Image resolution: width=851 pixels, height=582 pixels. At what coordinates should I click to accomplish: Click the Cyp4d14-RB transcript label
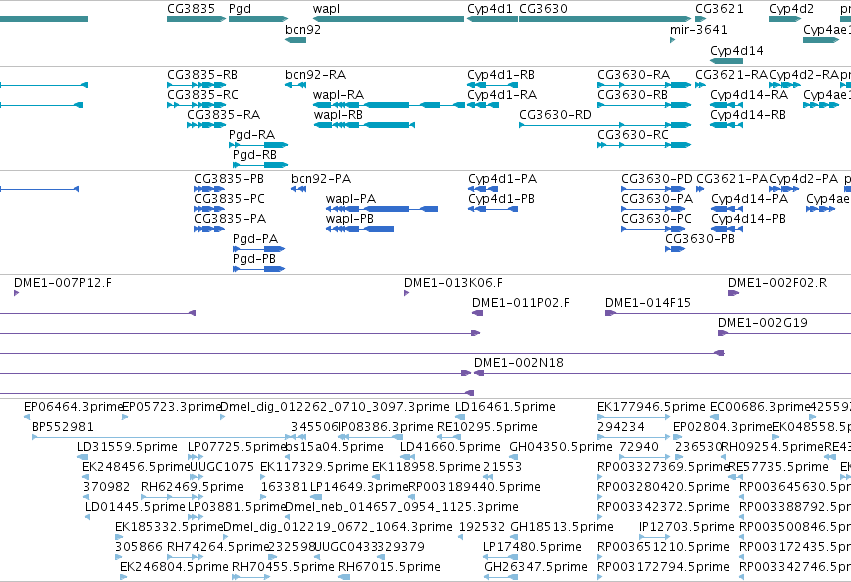point(748,115)
